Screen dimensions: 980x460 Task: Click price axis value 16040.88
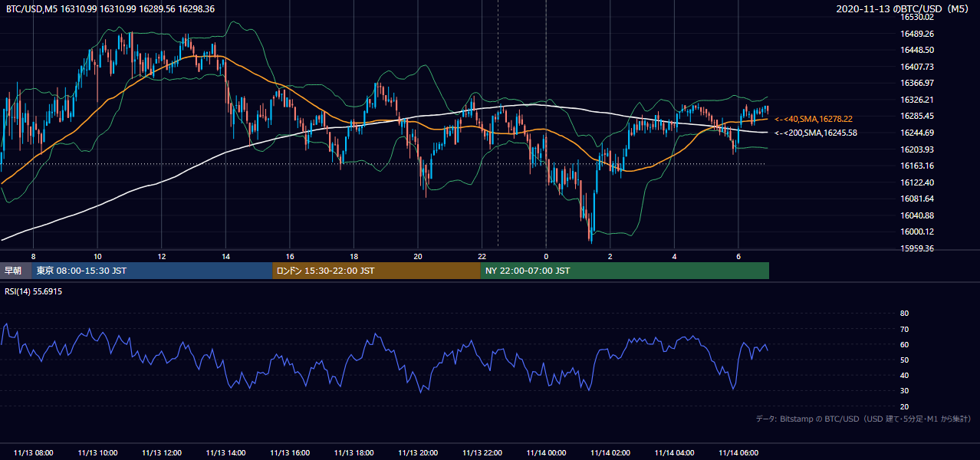point(916,215)
